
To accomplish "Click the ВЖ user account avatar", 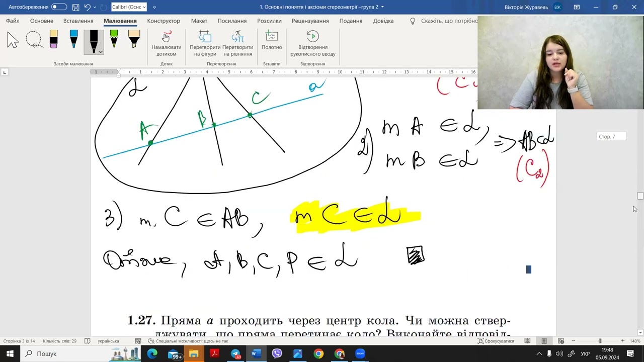I will point(557,7).
